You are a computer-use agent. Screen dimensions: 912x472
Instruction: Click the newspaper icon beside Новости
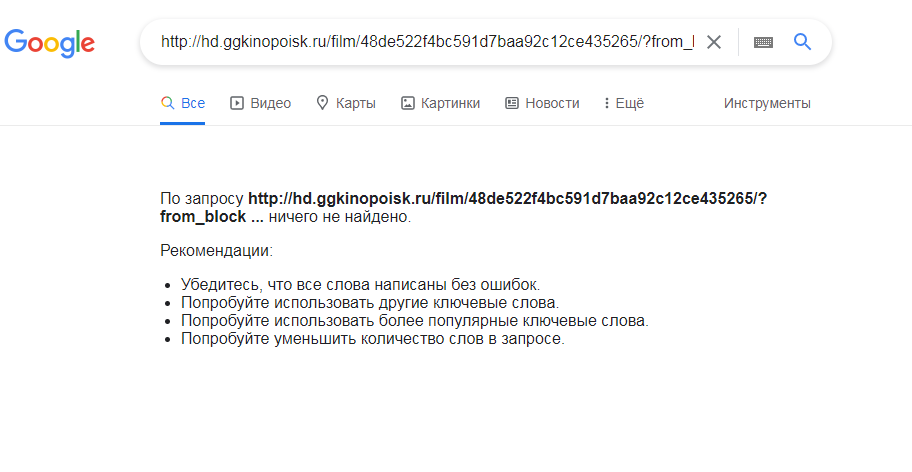[x=512, y=103]
